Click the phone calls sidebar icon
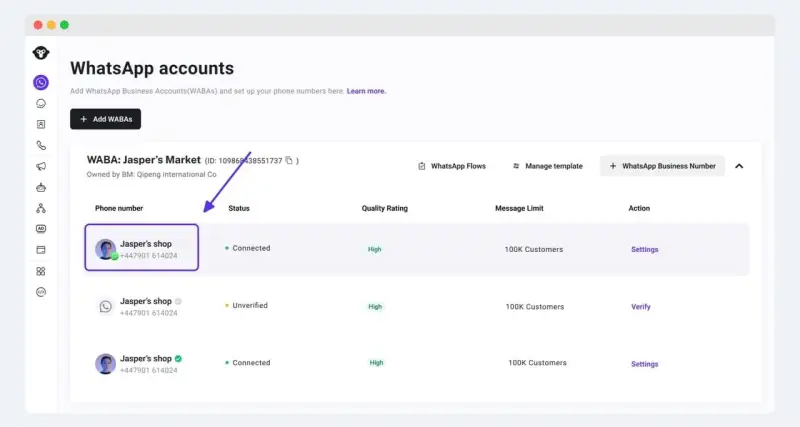This screenshot has height=427, width=800. tap(41, 145)
